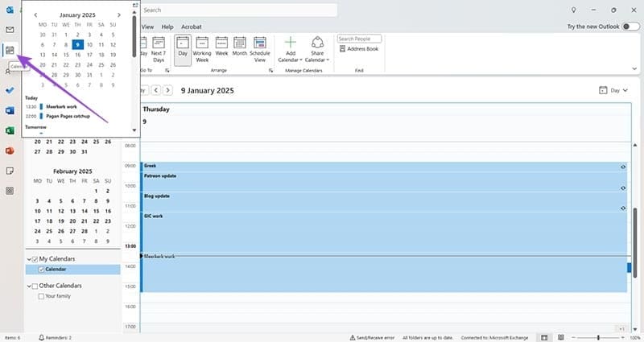Click the Send/Receive error warning
Screen dimensions: 644x342
coord(372,337)
